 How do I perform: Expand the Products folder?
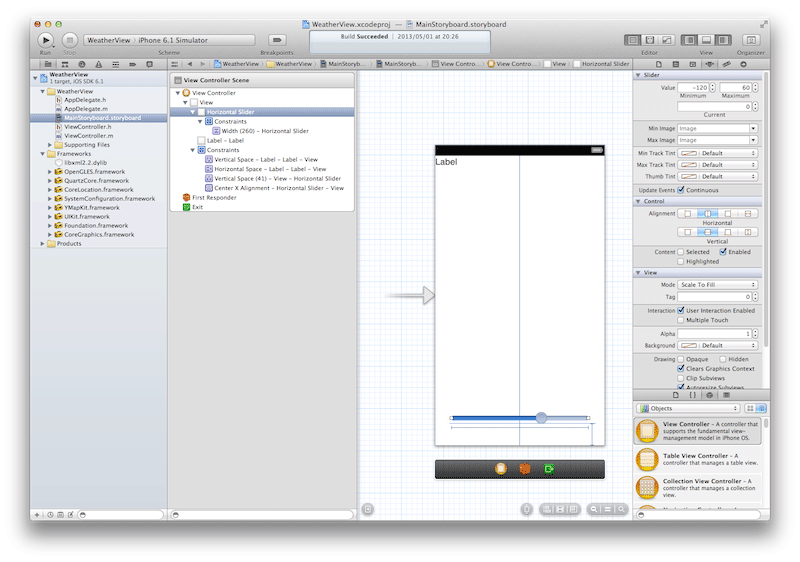pyautogui.click(x=42, y=244)
